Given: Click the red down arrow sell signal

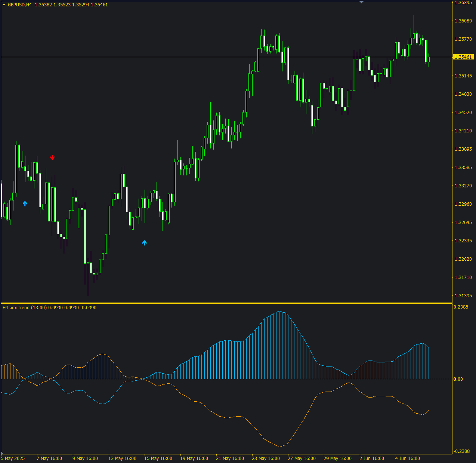Looking at the screenshot, I should (x=52, y=157).
